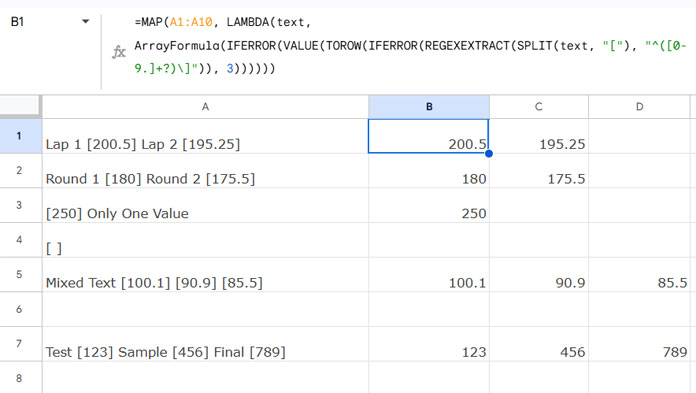Viewport: 696px width, 393px height.
Task: Select the row 2 header
Action: (20, 171)
